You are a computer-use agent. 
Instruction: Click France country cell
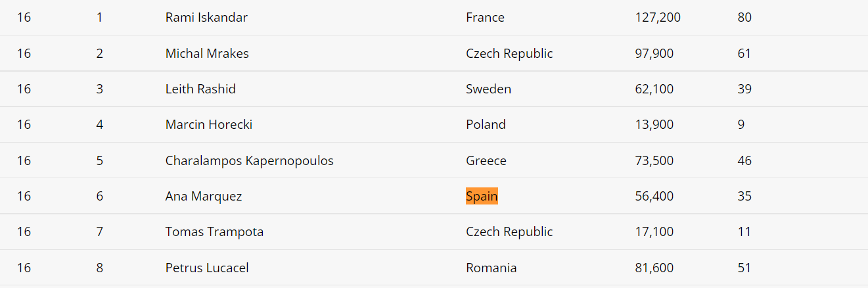pos(485,18)
